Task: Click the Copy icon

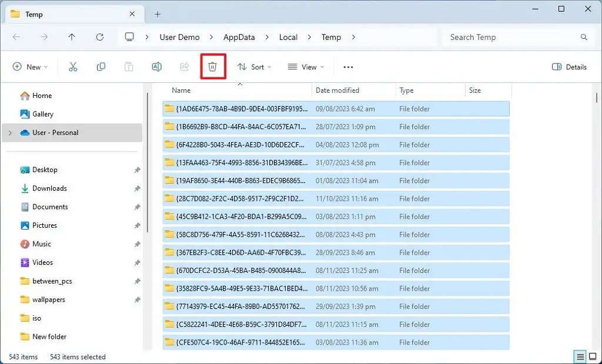Action: pos(101,66)
